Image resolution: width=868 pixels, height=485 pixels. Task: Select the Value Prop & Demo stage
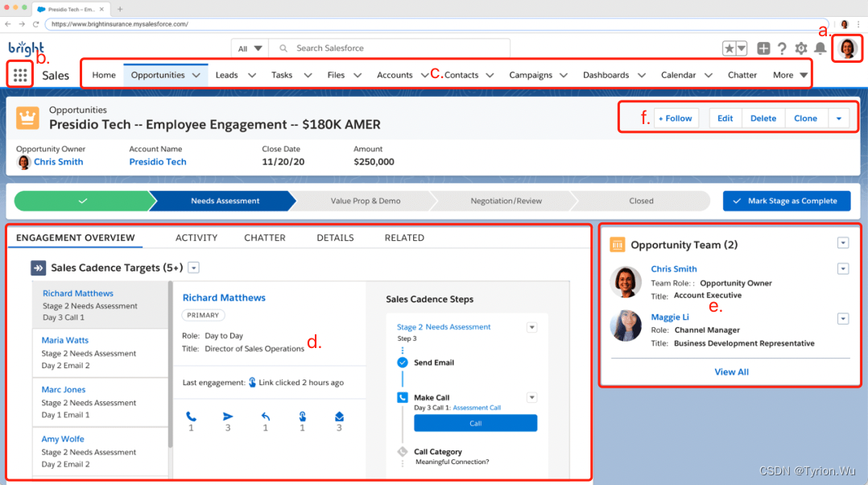[x=366, y=201]
